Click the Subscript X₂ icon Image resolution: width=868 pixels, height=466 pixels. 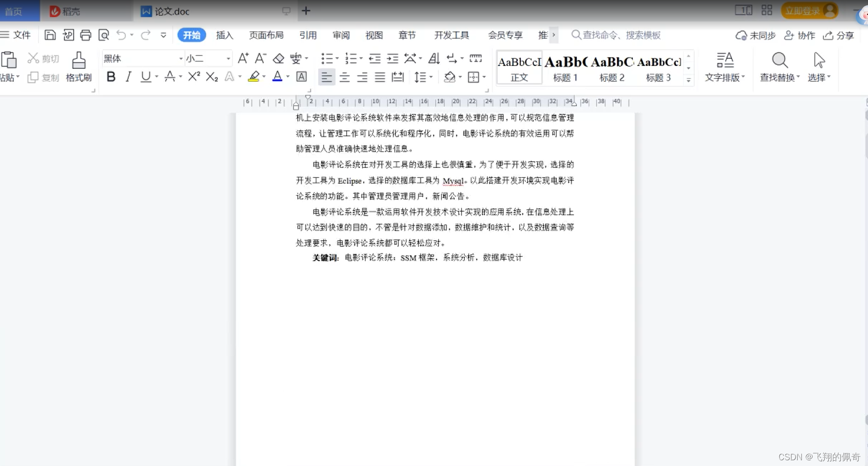tap(212, 77)
